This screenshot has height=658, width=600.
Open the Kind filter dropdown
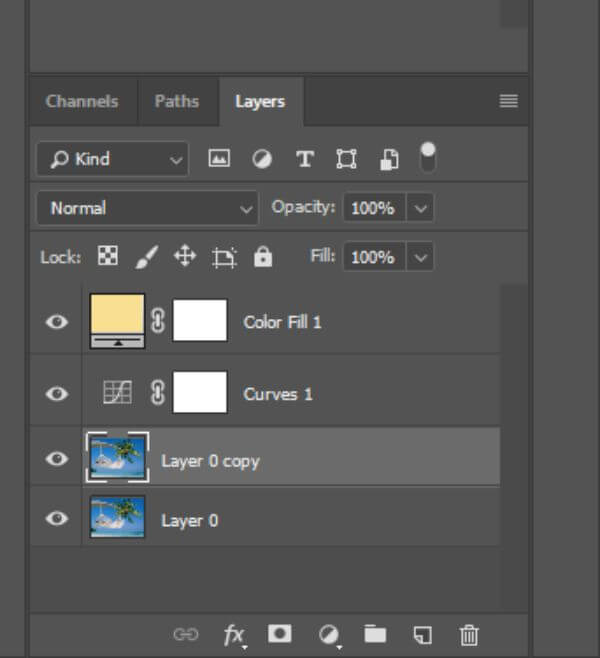click(112, 159)
